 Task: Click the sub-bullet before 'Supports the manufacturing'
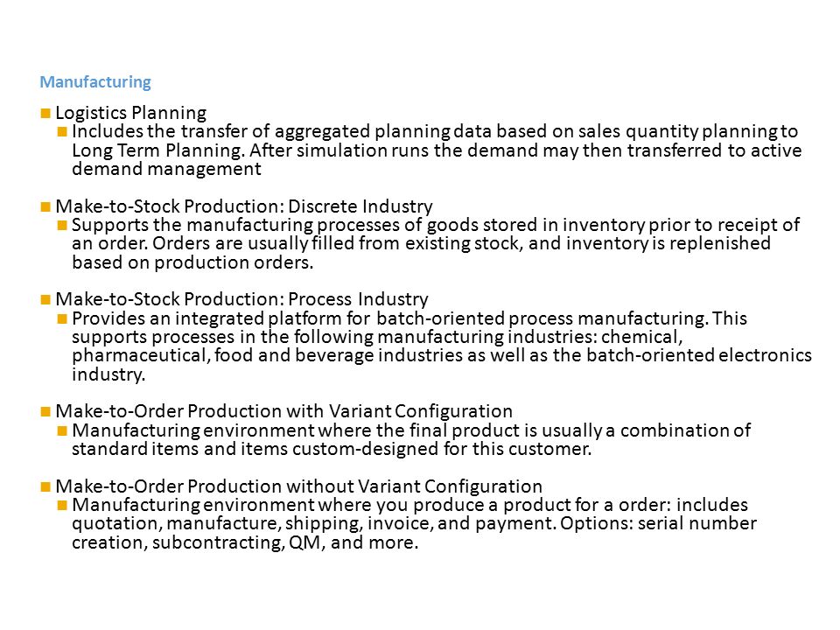coord(62,225)
